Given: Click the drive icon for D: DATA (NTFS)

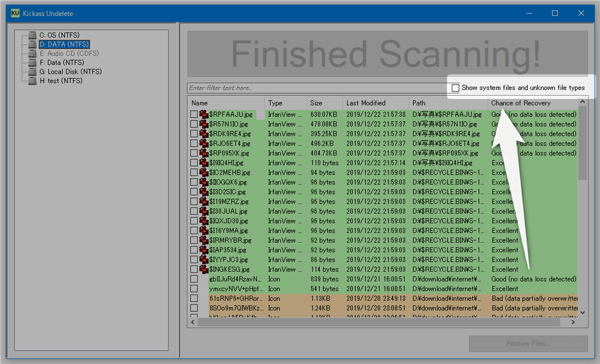Looking at the screenshot, I should [32, 44].
